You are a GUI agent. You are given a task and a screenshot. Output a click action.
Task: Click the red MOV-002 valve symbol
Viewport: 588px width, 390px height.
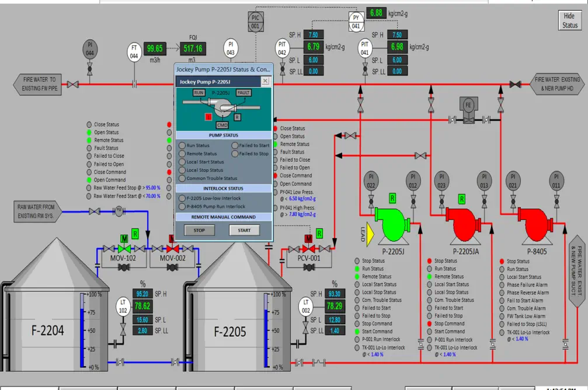pyautogui.click(x=172, y=248)
